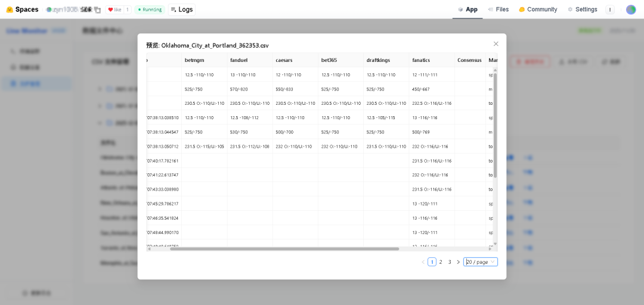The height and width of the screenshot is (305, 644).
Task: Close the CSV preview dialog
Action: pos(496,44)
